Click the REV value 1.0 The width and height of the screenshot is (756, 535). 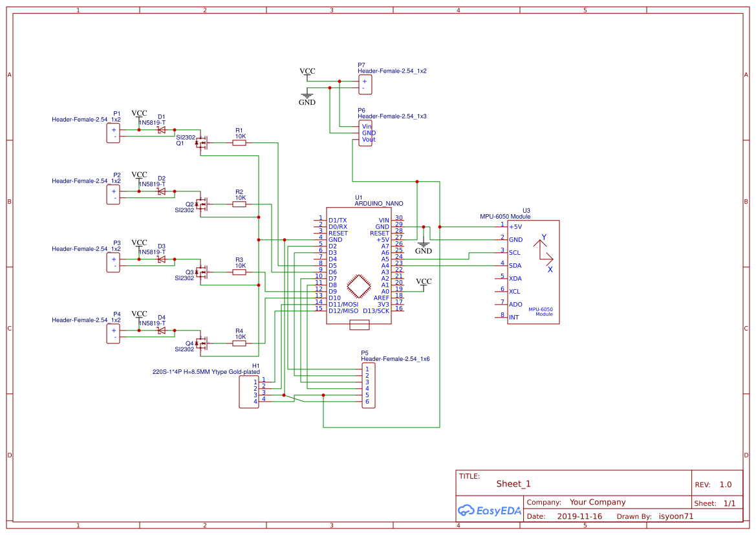tap(726, 485)
